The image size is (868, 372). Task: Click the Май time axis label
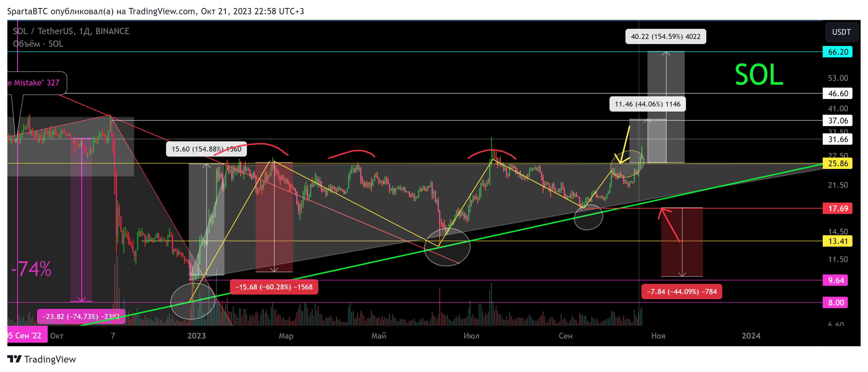point(379,336)
